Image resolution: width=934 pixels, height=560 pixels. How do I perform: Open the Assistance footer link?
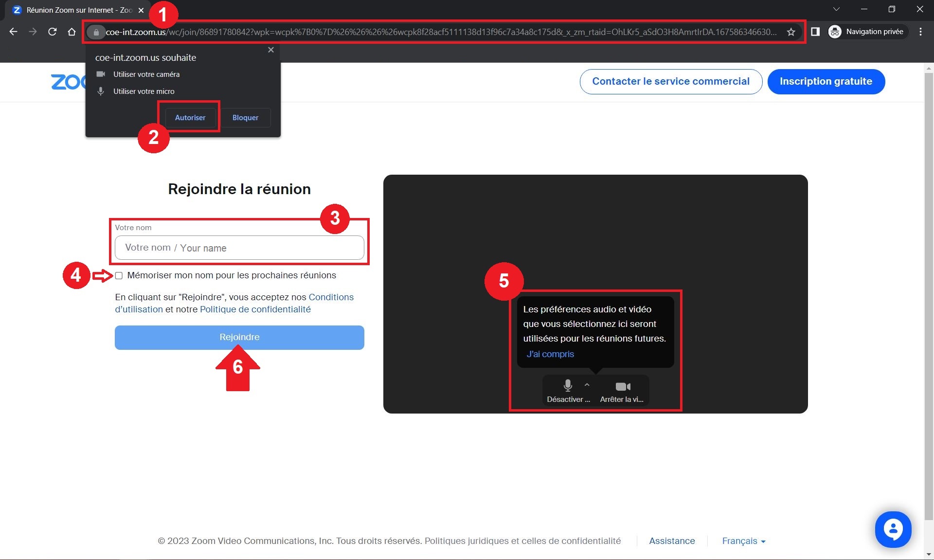[672, 541]
